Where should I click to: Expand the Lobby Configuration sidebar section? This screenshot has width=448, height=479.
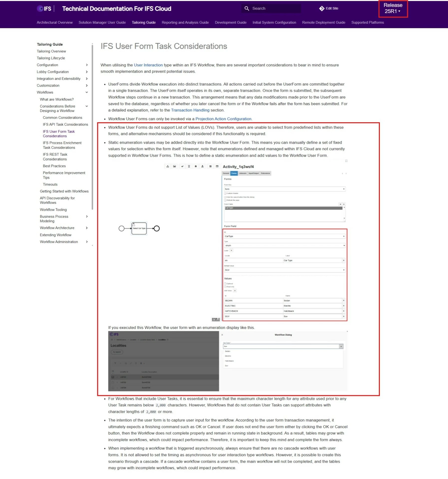[x=87, y=72]
